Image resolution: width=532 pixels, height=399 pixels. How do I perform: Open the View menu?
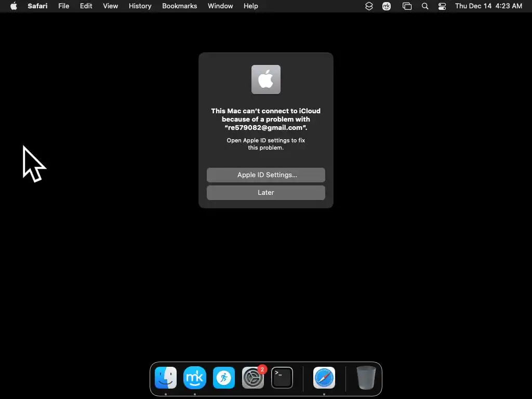(110, 6)
